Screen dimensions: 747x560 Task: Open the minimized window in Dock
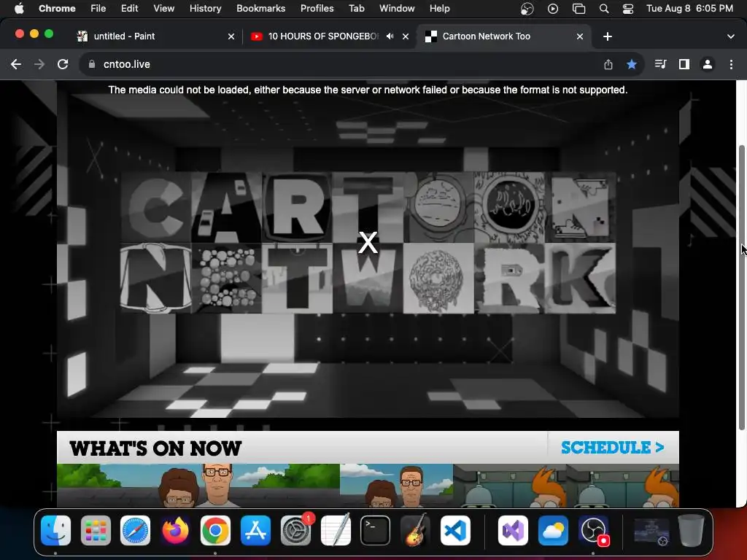651,532
